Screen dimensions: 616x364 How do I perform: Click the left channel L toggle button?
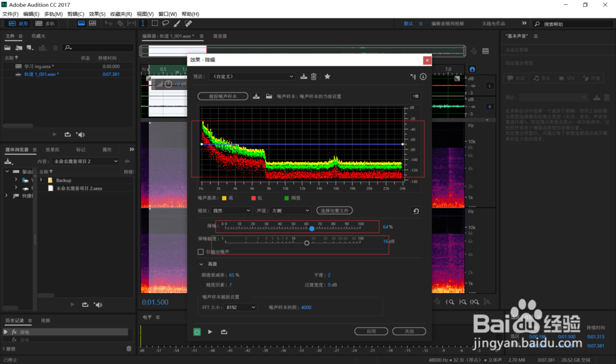click(490, 86)
